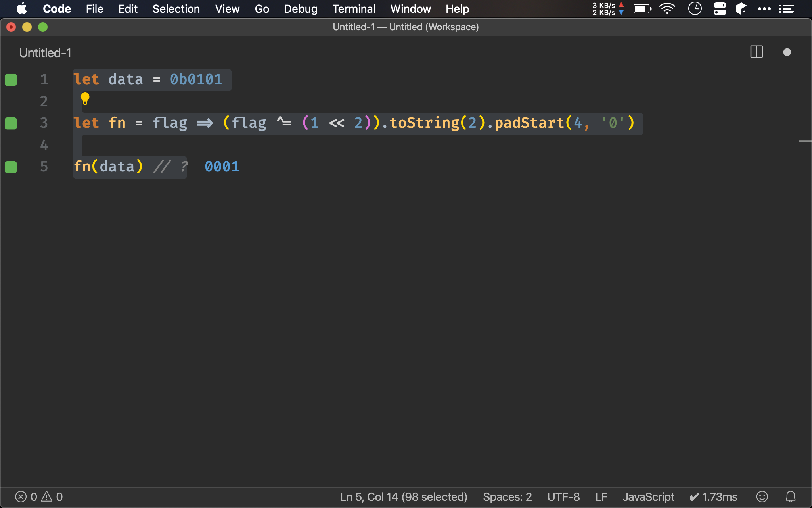Open the errors and warnings status

(x=39, y=497)
